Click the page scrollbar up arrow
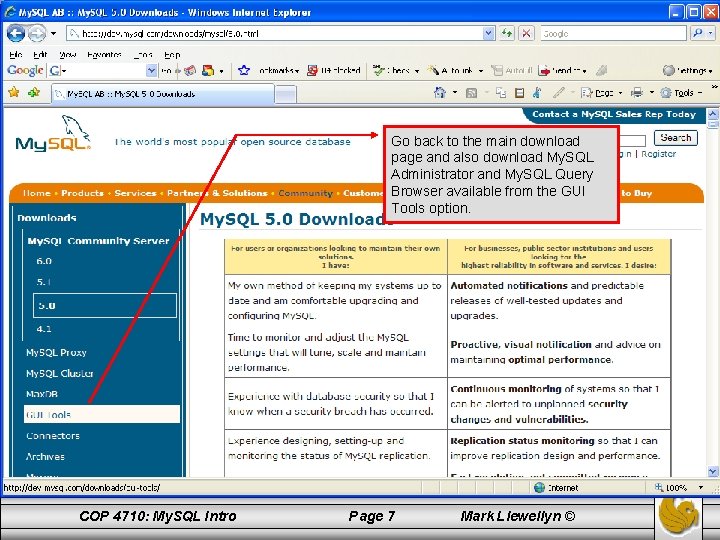The height and width of the screenshot is (540, 720). 713,113
